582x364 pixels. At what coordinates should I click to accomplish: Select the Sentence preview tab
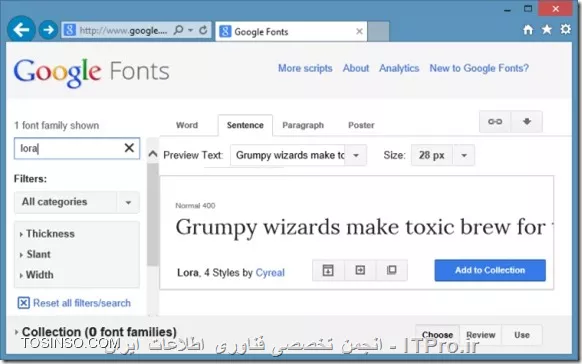tap(245, 125)
